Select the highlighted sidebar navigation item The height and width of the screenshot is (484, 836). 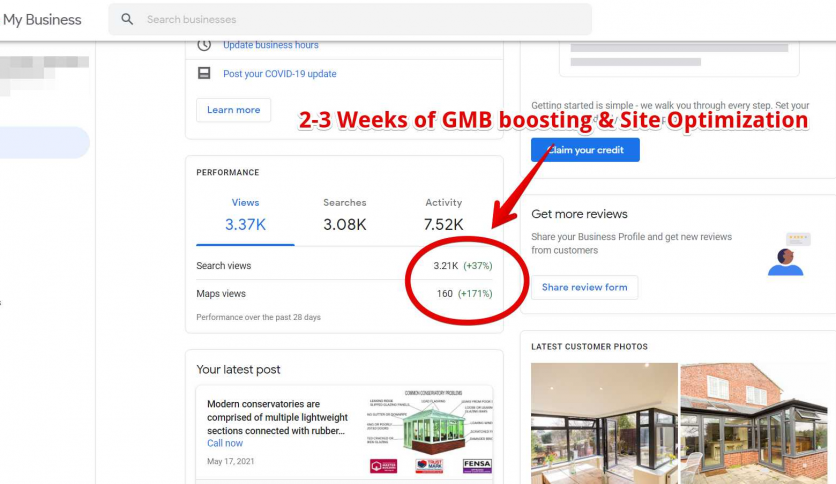click(x=45, y=142)
